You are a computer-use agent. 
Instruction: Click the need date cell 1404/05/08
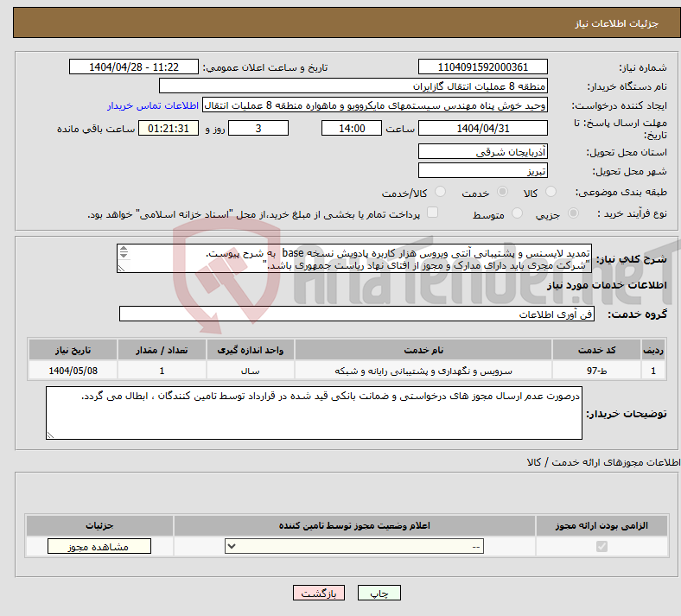(x=73, y=371)
